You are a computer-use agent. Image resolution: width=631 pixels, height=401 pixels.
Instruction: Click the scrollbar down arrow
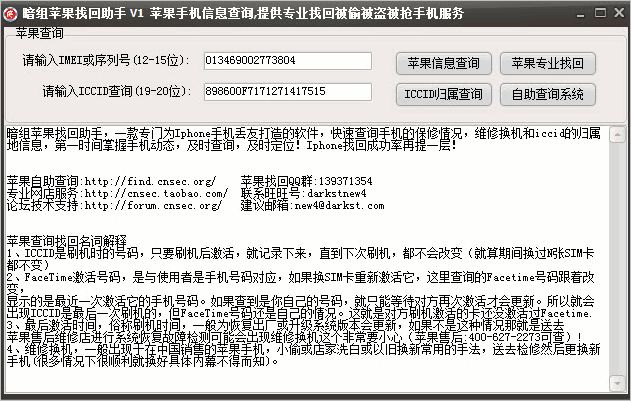click(617, 383)
